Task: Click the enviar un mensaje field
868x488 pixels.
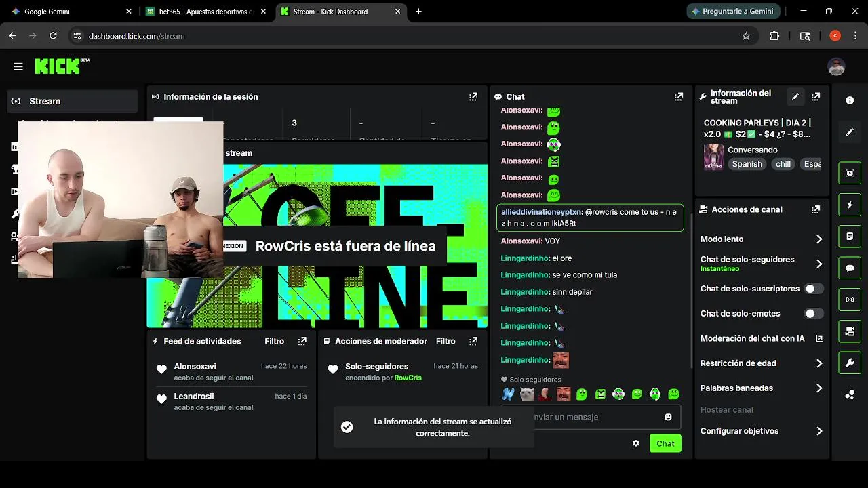Action: (x=590, y=417)
